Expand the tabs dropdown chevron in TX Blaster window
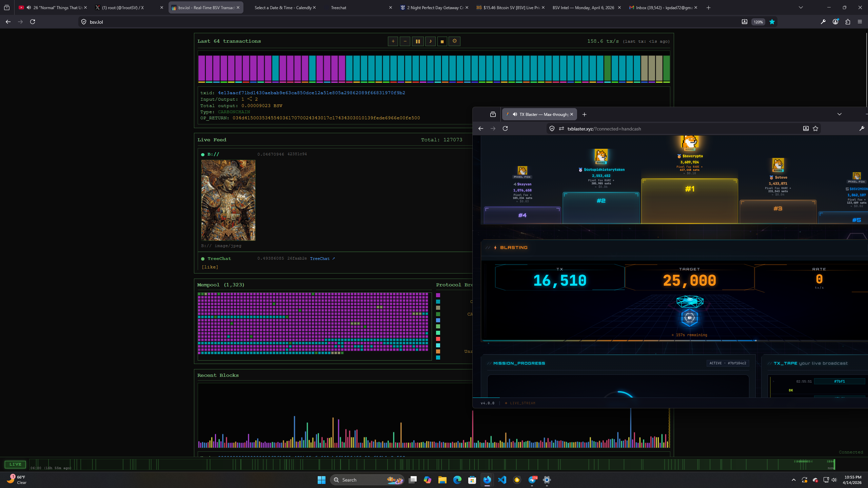Viewport: 868px width, 488px height. click(x=840, y=114)
